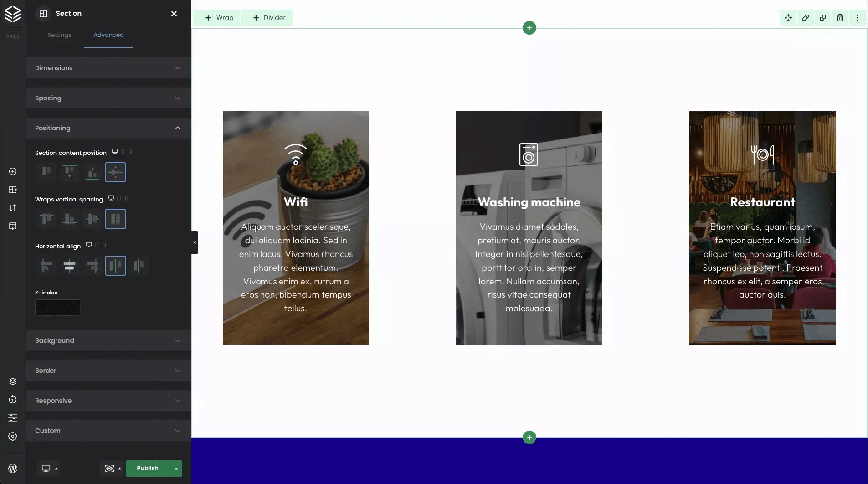Click the green plus above the section
Screen dimensions: 868x484
529,28
